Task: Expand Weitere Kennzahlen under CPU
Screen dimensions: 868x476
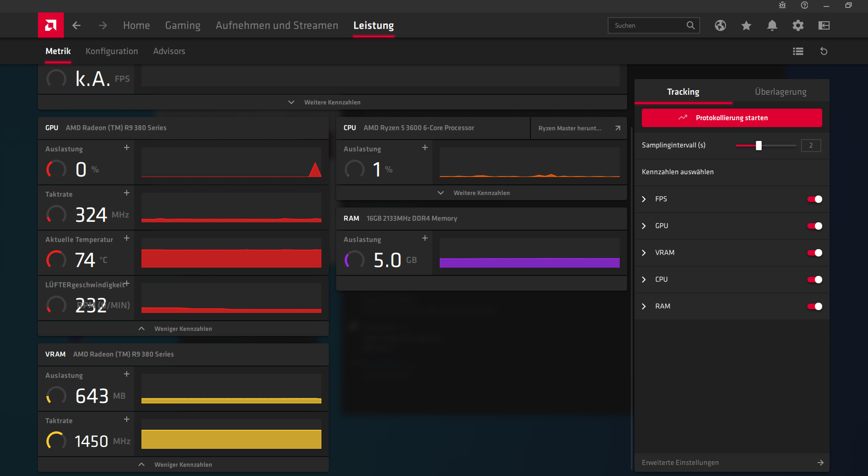Action: 481,193
